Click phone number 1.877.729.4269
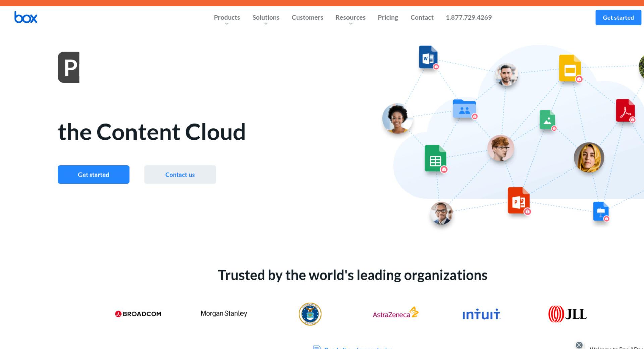 469,17
